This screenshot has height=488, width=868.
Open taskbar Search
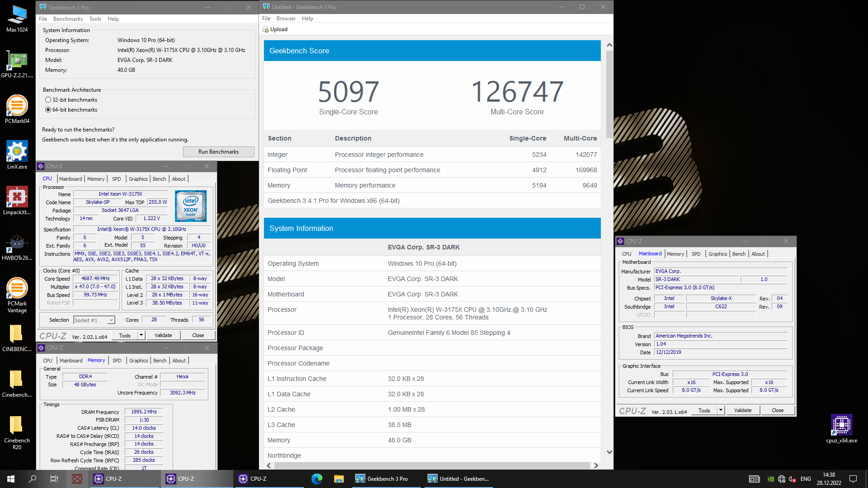coord(33,479)
